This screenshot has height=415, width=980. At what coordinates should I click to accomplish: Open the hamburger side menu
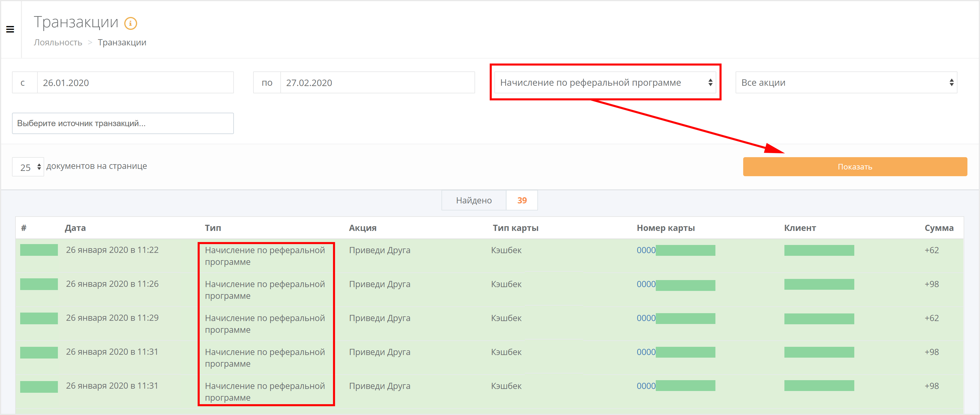tap(10, 29)
